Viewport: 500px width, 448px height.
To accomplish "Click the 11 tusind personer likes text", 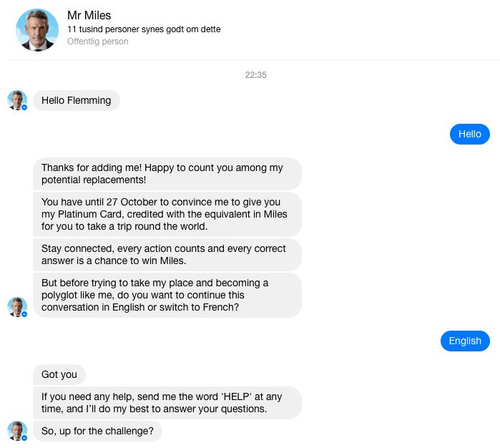I will pyautogui.click(x=144, y=29).
